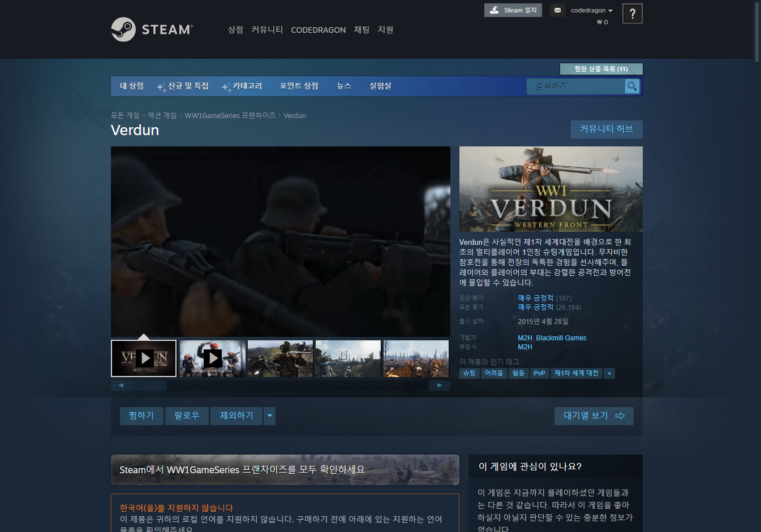Select the 실험실 tab

point(380,86)
